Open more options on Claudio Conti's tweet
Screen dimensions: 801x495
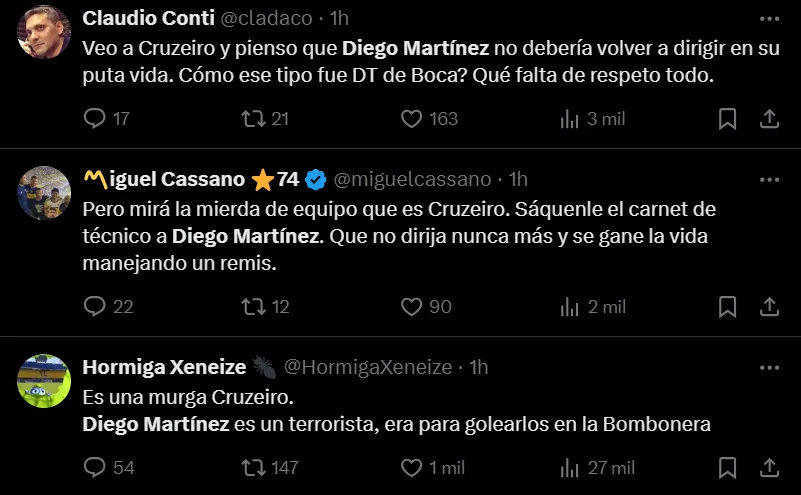769,18
